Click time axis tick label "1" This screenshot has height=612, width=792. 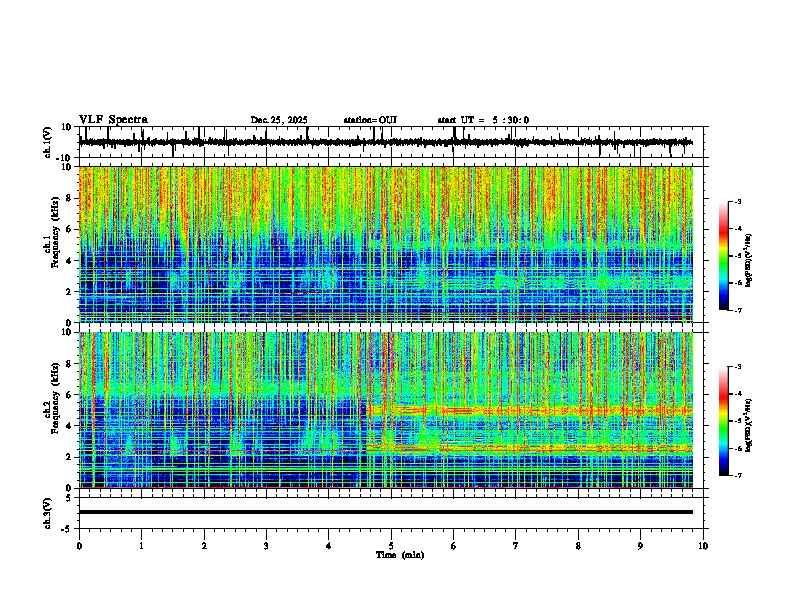coord(141,546)
